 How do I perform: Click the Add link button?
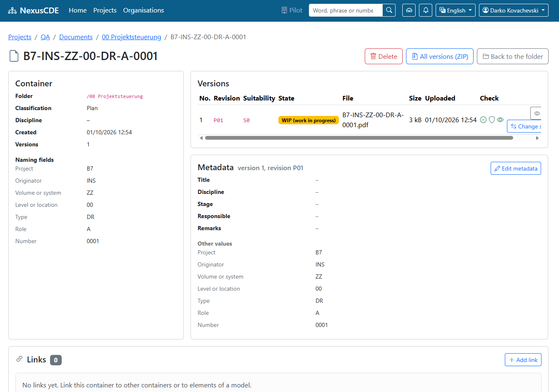pyautogui.click(x=523, y=360)
